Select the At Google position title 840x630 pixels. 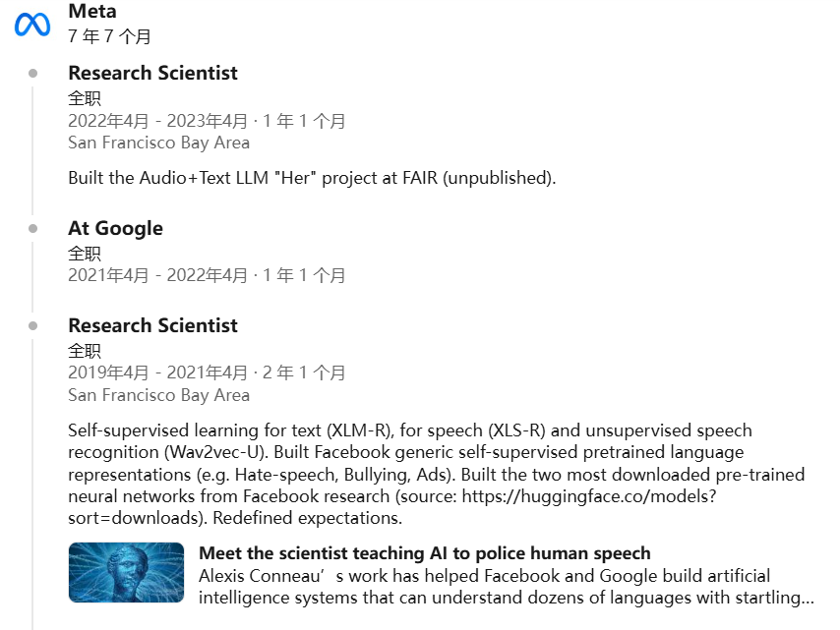115,228
